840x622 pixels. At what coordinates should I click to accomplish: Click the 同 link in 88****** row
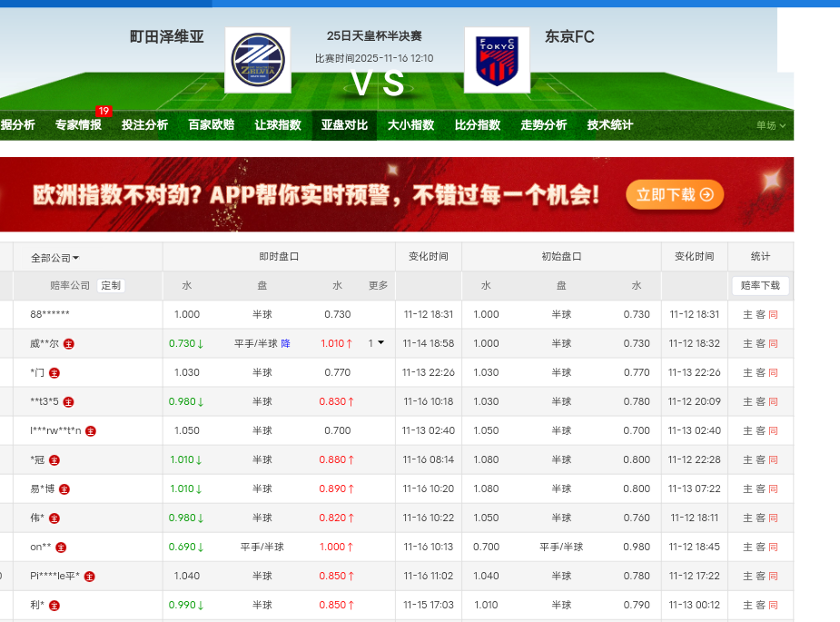773,315
